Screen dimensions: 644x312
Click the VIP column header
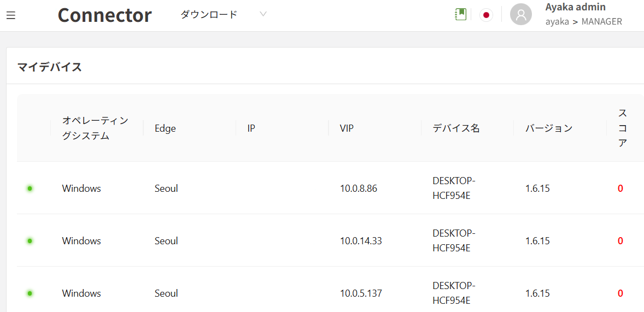(347, 128)
